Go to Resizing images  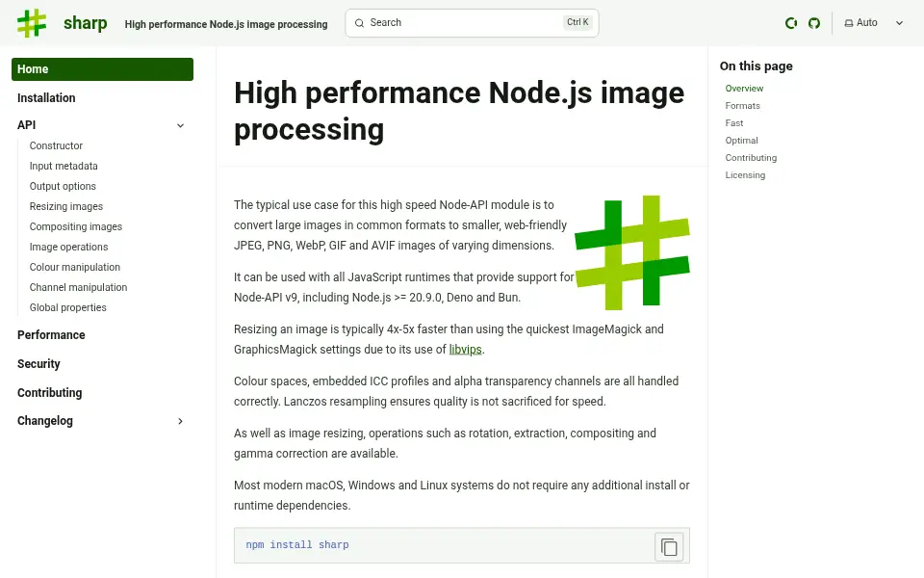coord(66,206)
